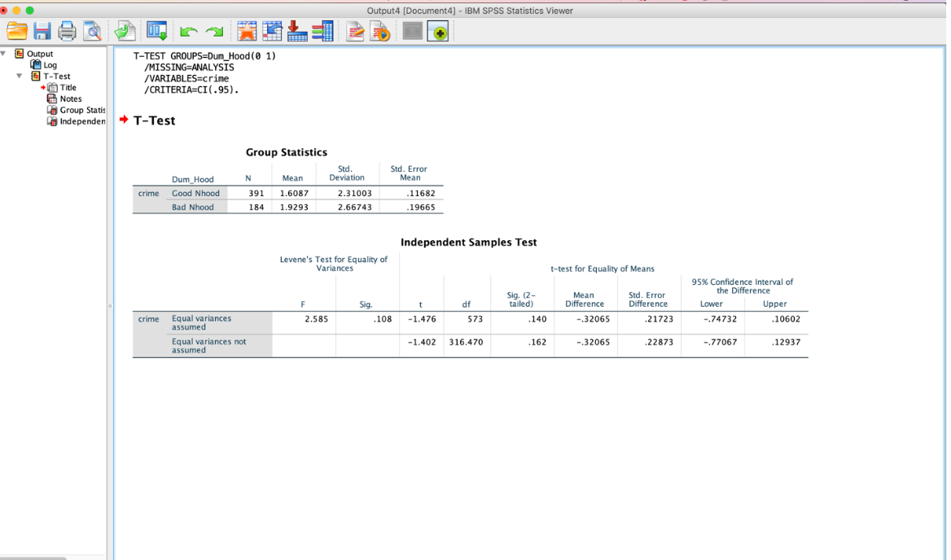Collapse the Output node in the outline

point(3,54)
